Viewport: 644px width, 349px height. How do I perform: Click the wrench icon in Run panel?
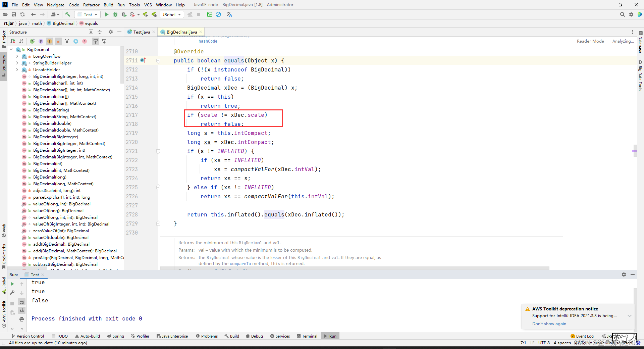click(12, 293)
